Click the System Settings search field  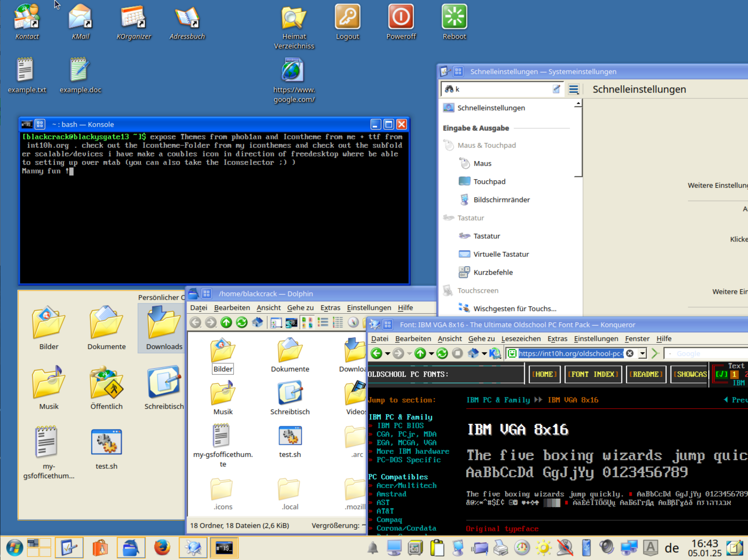(x=502, y=89)
